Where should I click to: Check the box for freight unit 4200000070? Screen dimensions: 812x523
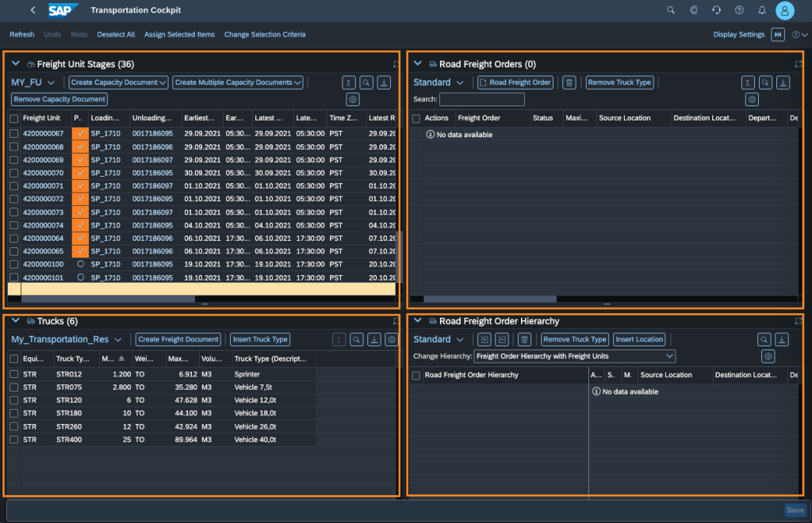[x=14, y=173]
